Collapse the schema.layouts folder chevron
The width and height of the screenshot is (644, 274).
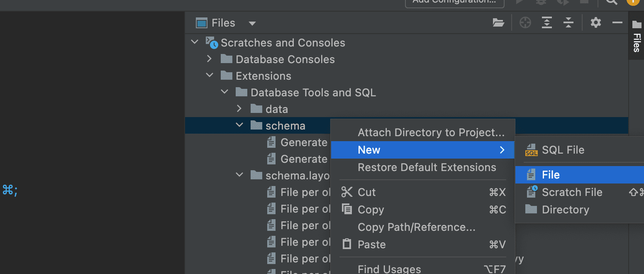[239, 175]
